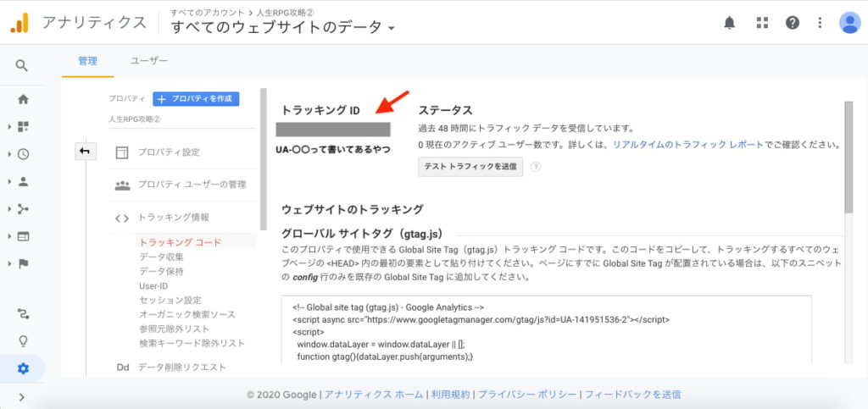
Task: Click グローバル サイトタグ（gtag.js）heading
Action: 362,233
